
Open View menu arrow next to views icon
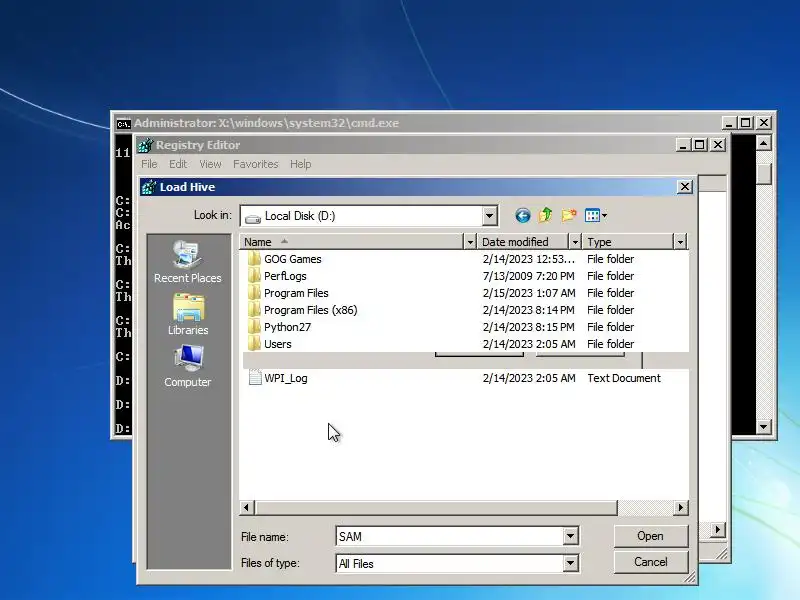pos(605,216)
